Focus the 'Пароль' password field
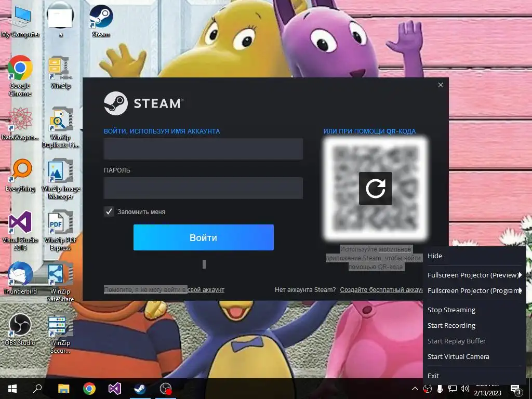Viewport: 532px width, 399px height. (x=203, y=188)
